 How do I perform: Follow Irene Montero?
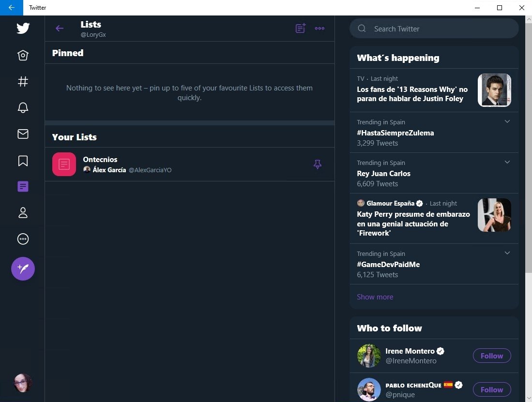click(492, 356)
